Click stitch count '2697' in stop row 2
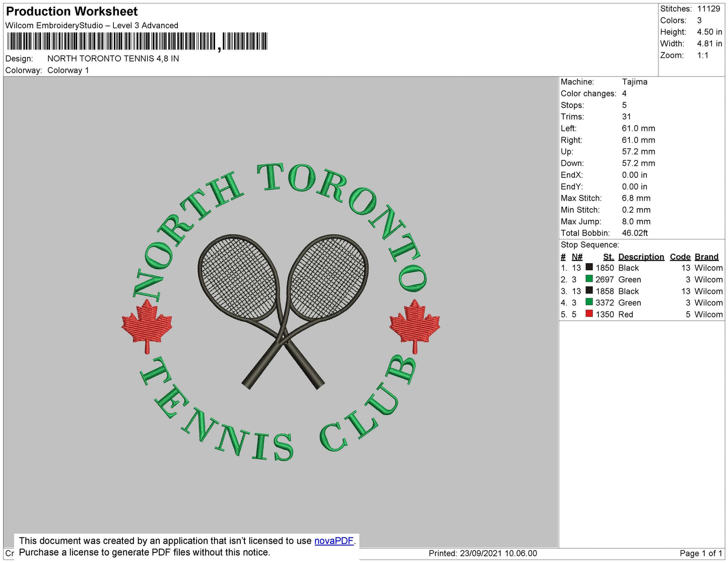 [x=605, y=279]
